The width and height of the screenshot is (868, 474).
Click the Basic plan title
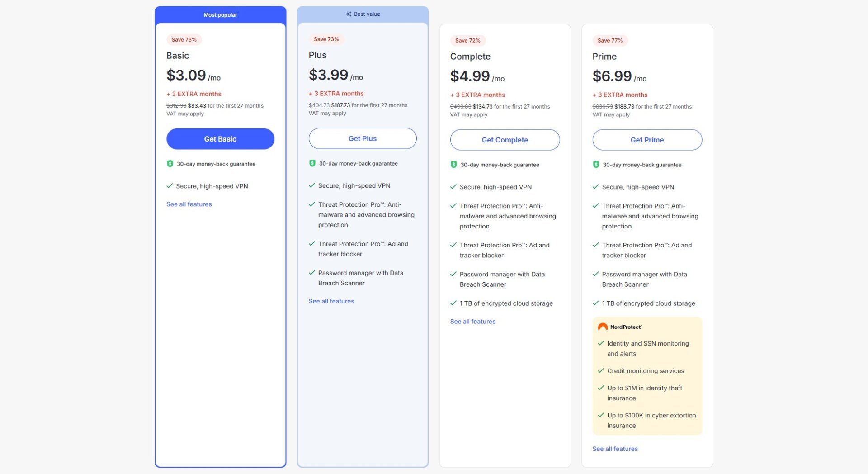coord(178,56)
